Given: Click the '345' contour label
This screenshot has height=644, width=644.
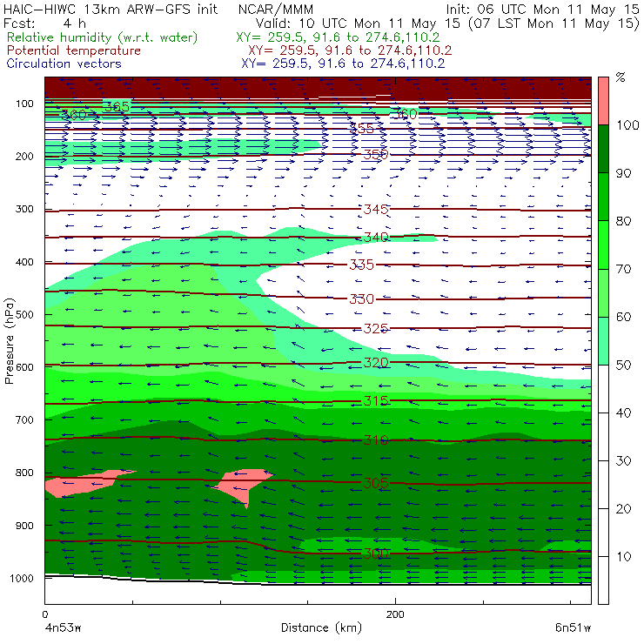Looking at the screenshot, I should [376, 209].
